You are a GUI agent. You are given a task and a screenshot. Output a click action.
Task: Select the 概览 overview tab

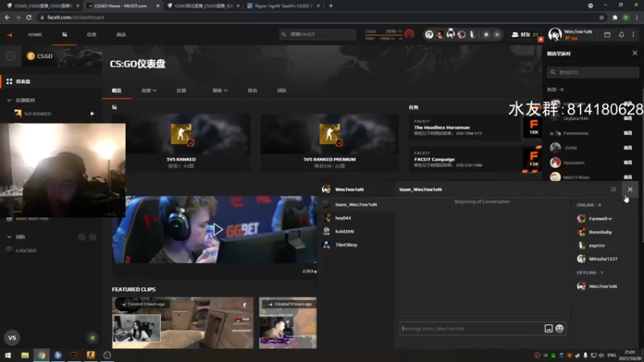pyautogui.click(x=117, y=90)
